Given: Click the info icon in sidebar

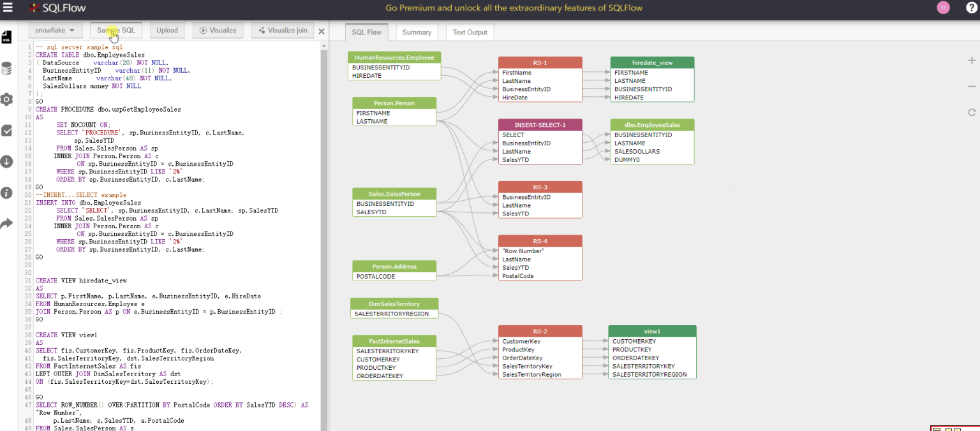Looking at the screenshot, I should [x=7, y=192].
